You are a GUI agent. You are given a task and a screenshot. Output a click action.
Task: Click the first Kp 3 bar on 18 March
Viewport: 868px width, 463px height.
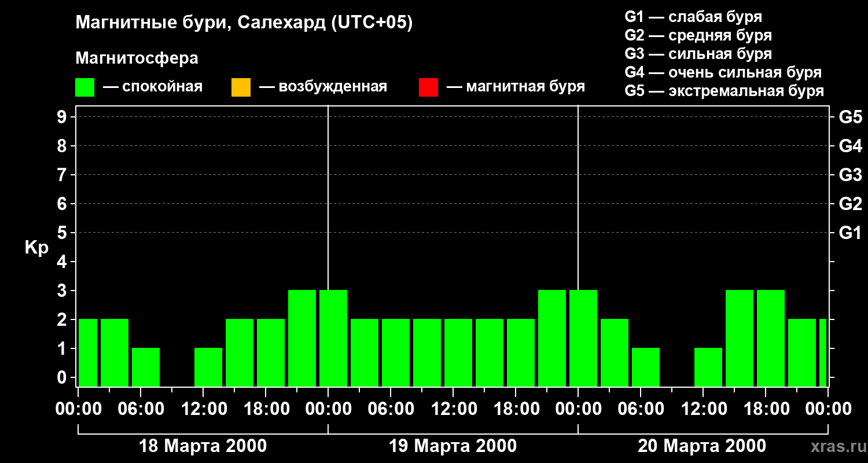pyautogui.click(x=302, y=338)
